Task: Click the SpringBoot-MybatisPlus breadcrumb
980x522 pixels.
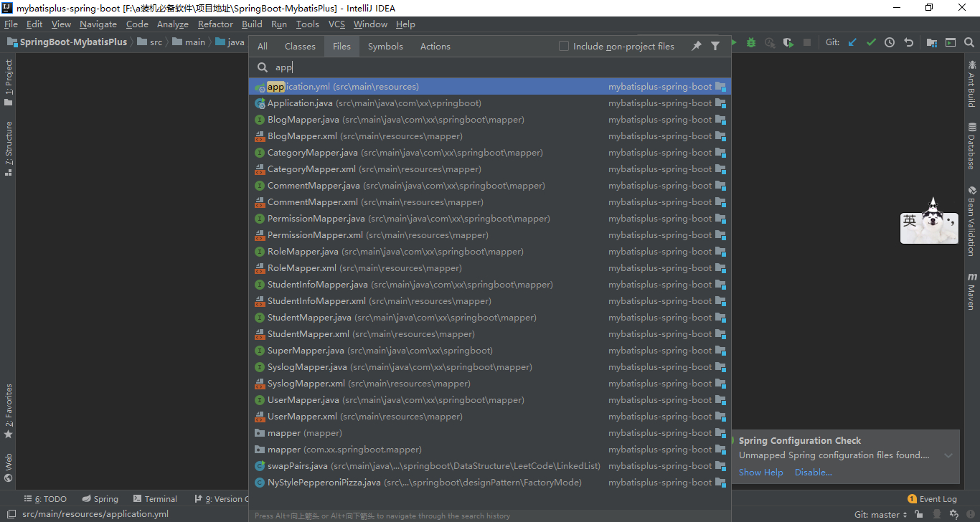Action: tap(67, 42)
